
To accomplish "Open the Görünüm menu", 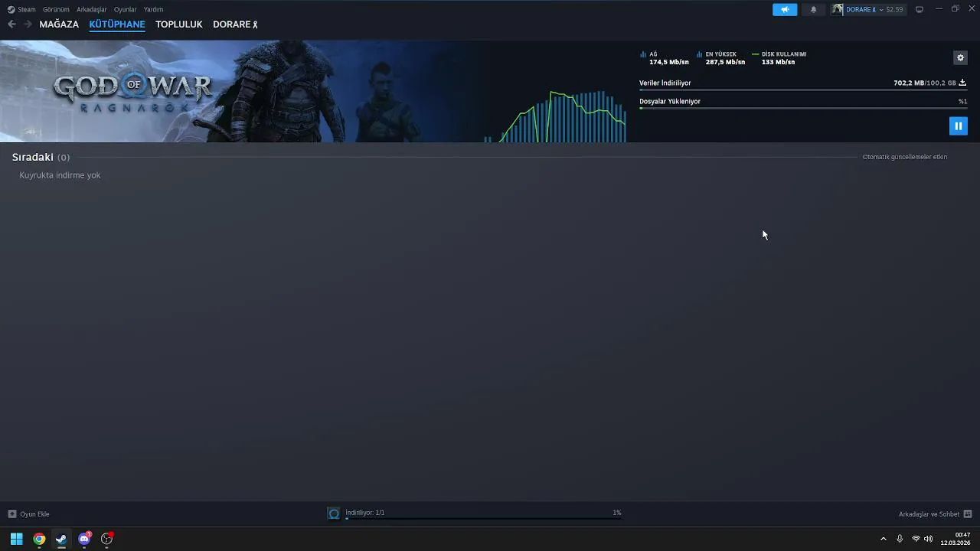I will pyautogui.click(x=56, y=9).
